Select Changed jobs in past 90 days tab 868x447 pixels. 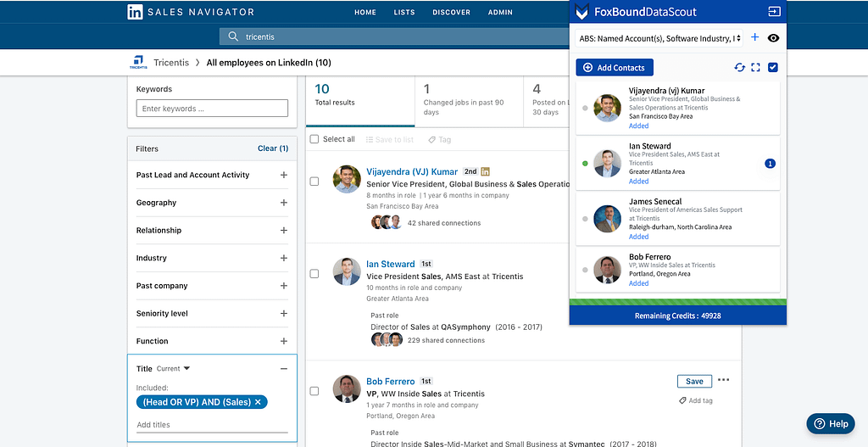469,102
